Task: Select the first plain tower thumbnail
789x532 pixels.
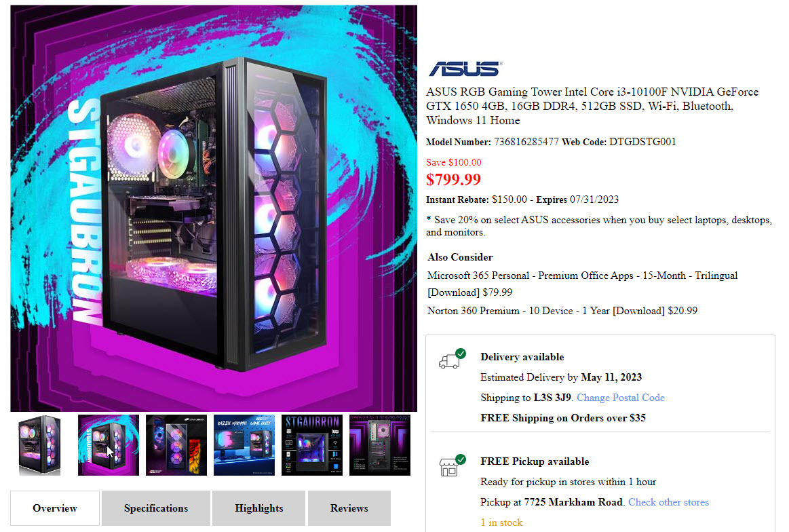Action: point(40,445)
